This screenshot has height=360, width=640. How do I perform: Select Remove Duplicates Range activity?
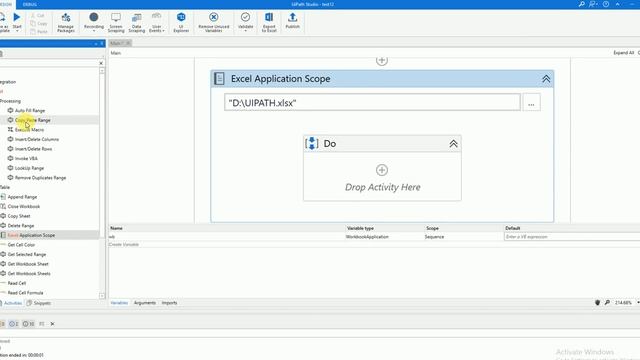(x=40, y=178)
